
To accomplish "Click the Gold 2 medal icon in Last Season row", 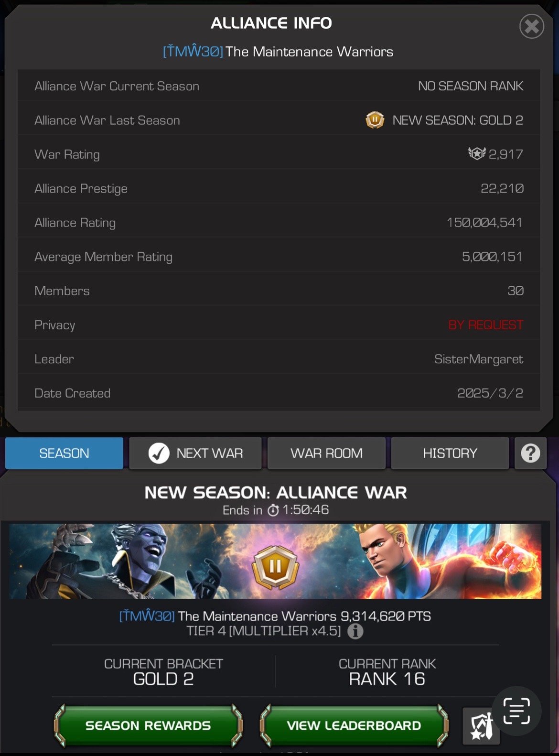I will [x=375, y=120].
